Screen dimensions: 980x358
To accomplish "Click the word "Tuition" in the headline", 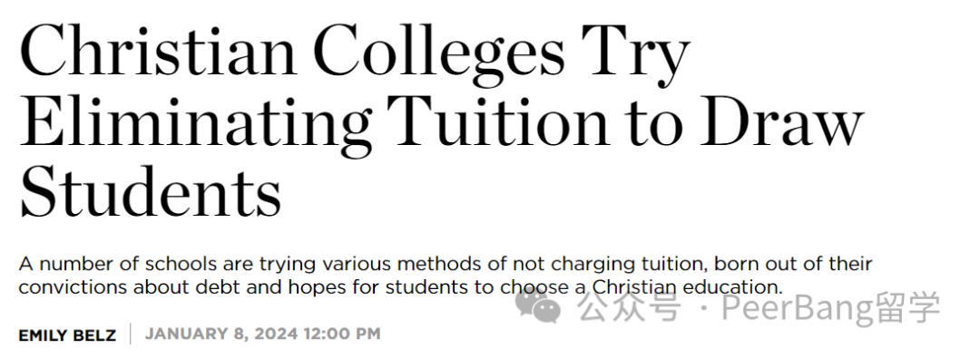I will [499, 121].
